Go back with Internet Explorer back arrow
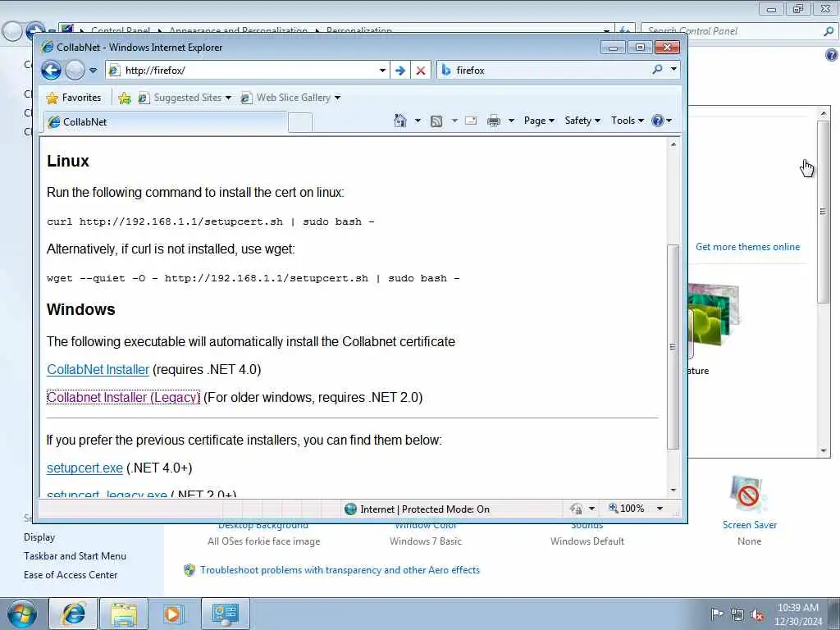The width and height of the screenshot is (840, 630). 52,71
